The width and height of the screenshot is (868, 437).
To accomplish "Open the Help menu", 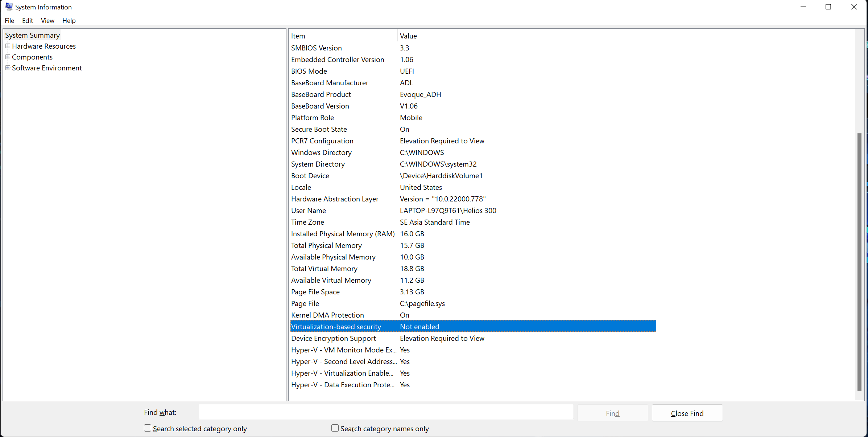I will pos(69,20).
